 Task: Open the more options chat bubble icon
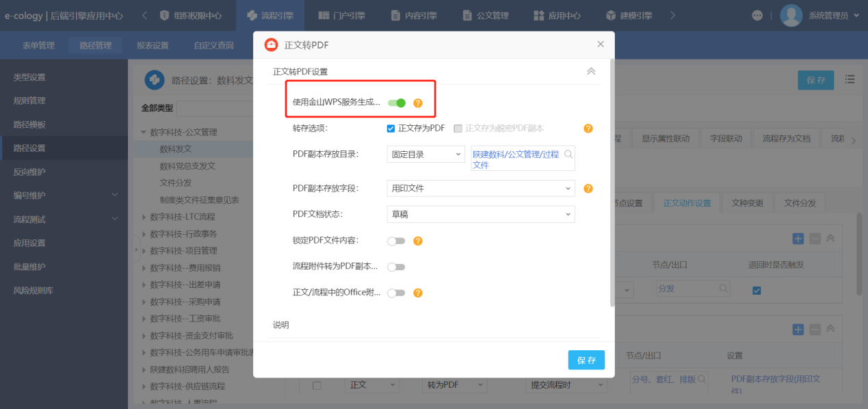coord(757,15)
